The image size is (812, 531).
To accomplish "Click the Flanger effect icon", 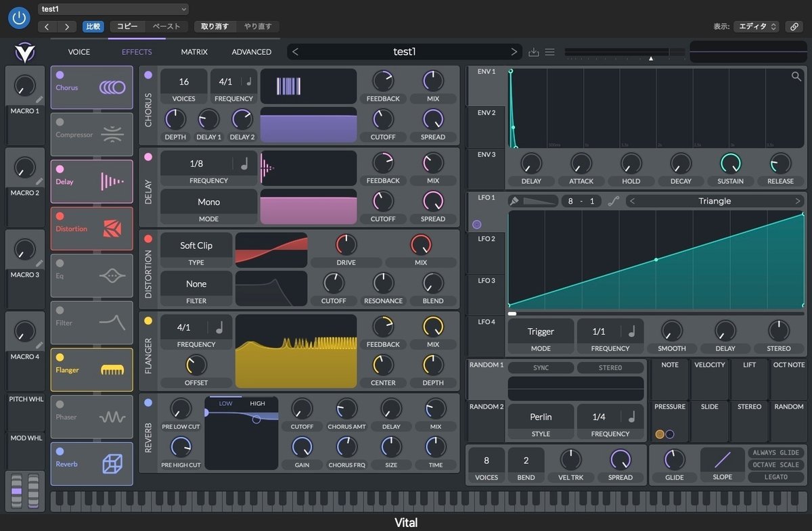I will pos(114,370).
